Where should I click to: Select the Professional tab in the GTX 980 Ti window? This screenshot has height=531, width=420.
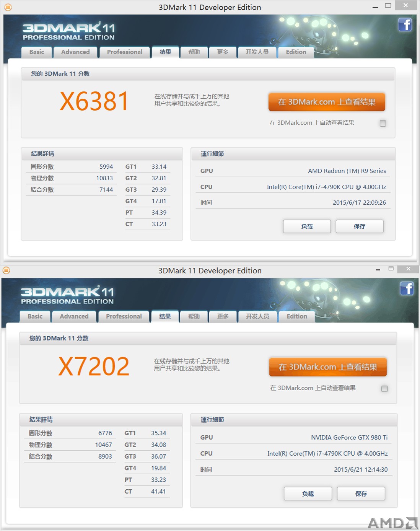pyautogui.click(x=124, y=316)
